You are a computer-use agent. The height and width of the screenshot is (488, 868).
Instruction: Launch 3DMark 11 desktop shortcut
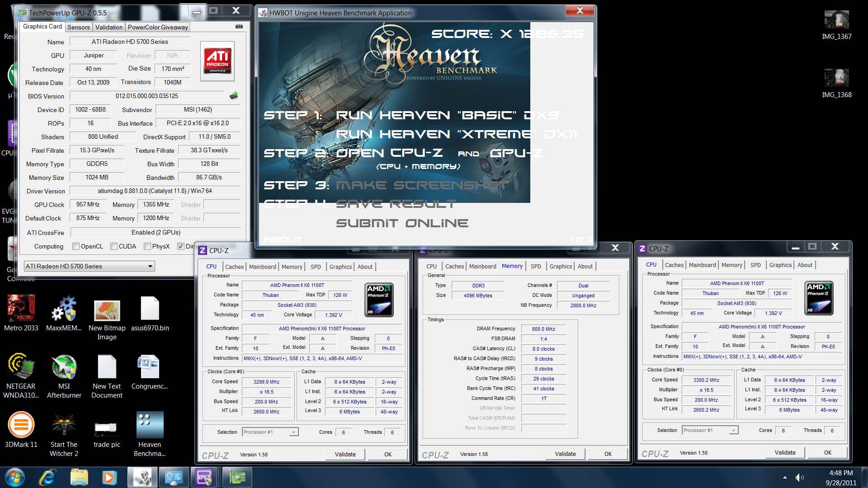pos(21,430)
